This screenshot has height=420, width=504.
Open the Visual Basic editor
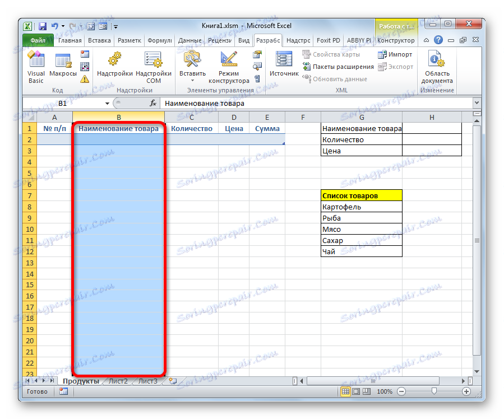point(36,67)
